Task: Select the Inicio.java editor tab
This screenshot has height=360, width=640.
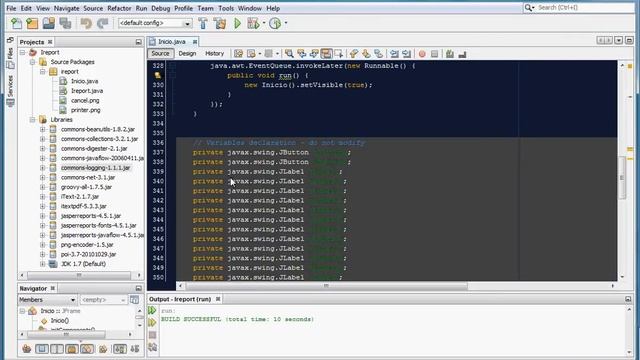Action: click(x=172, y=42)
